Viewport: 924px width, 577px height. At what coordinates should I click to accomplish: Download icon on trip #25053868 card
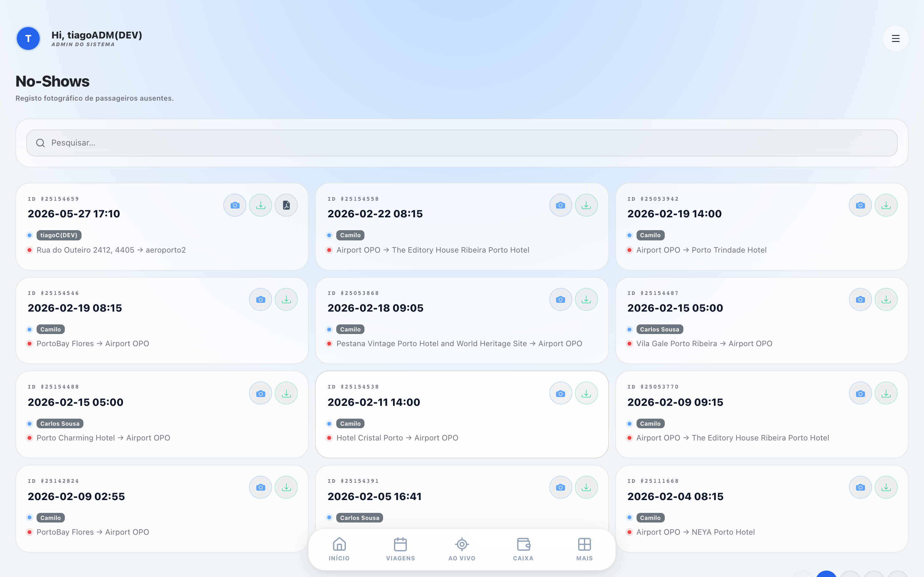pyautogui.click(x=586, y=300)
